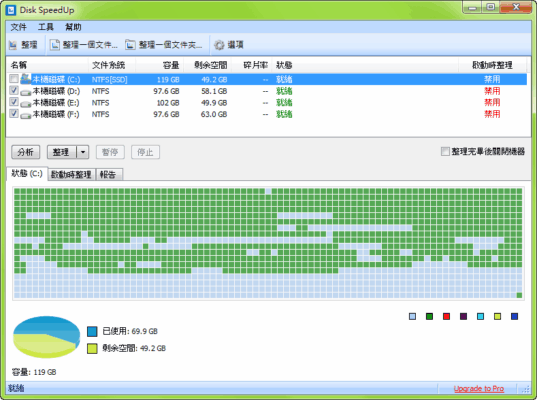Click the green 就緒 status in E: row
Image resolution: width=537 pixels, height=400 pixels.
(x=284, y=102)
